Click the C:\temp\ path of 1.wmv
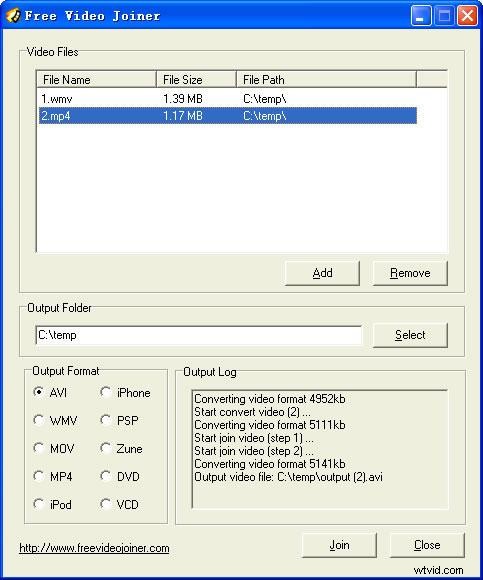The width and height of the screenshot is (483, 580). click(x=265, y=99)
